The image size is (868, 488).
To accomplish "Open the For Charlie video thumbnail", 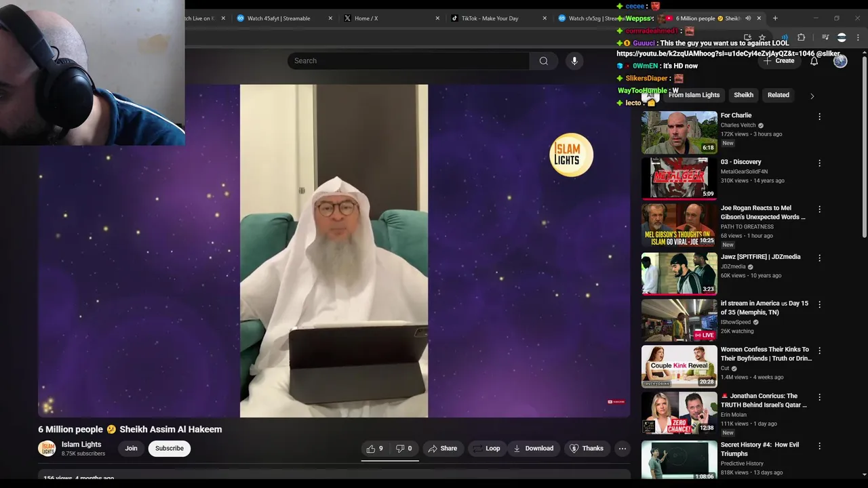I will tap(679, 132).
